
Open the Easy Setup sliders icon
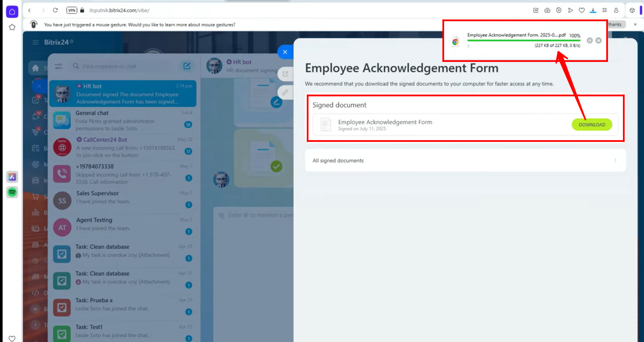tap(605, 10)
